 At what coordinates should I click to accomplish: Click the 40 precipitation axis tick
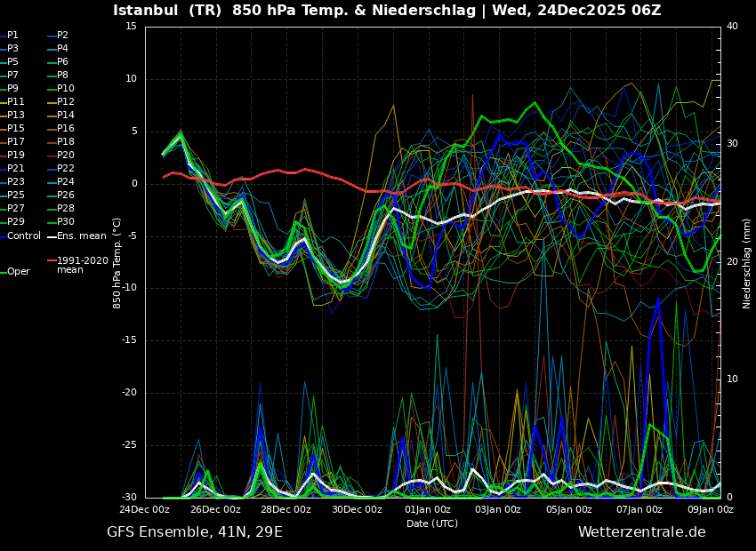pyautogui.click(x=732, y=26)
